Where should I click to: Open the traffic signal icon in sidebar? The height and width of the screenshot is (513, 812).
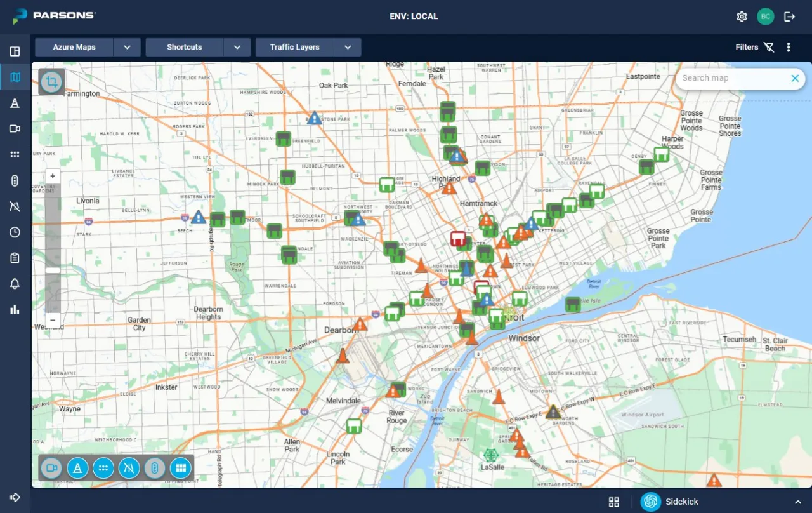tap(15, 180)
